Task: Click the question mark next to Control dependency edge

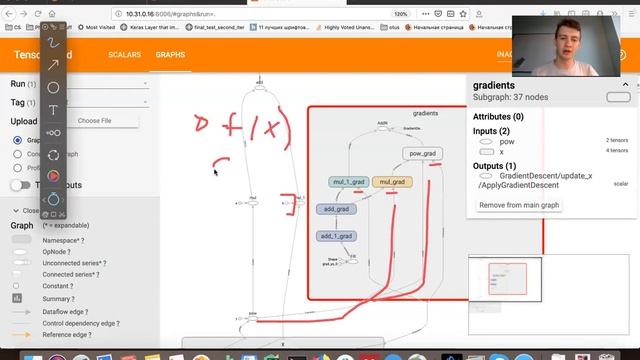Action: coord(118,323)
